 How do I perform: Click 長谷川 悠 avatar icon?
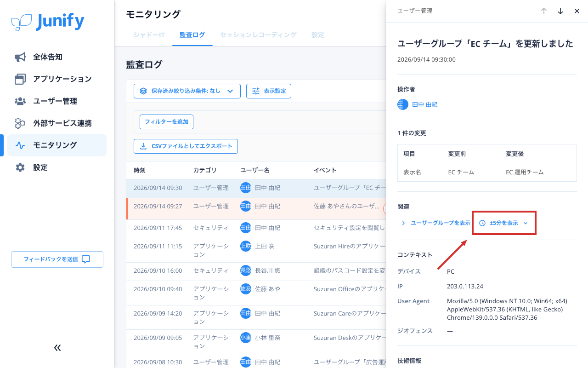(x=246, y=270)
